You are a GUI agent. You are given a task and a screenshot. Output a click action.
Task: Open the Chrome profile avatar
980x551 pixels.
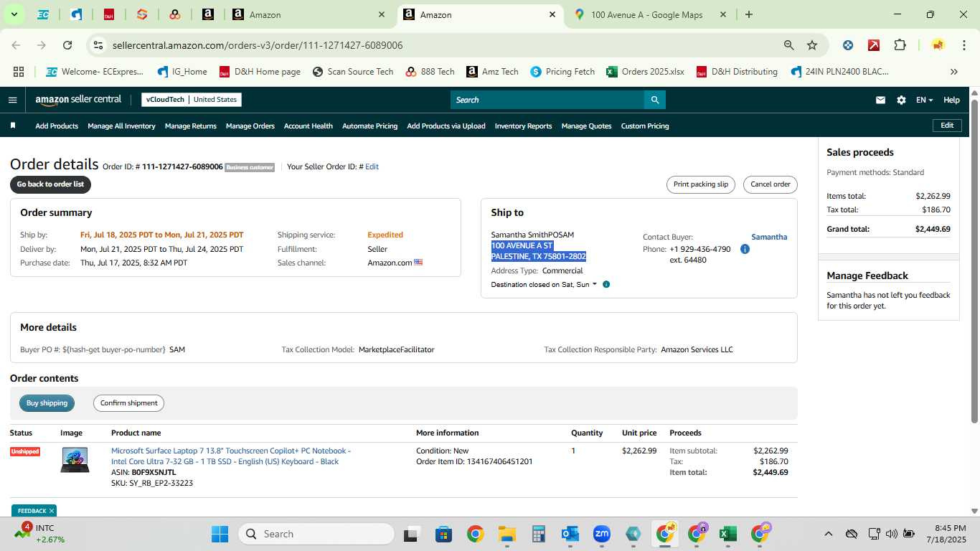tap(938, 45)
